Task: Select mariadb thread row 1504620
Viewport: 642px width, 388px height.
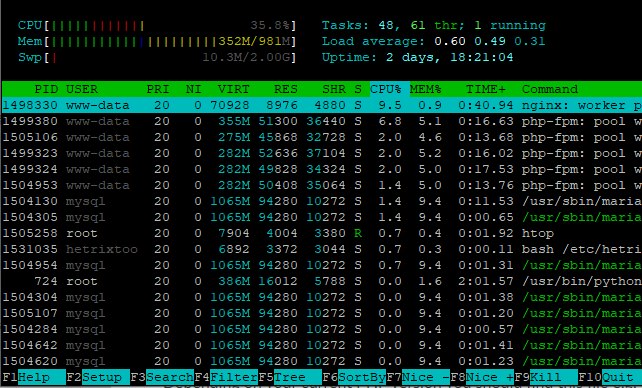Action: 322,361
